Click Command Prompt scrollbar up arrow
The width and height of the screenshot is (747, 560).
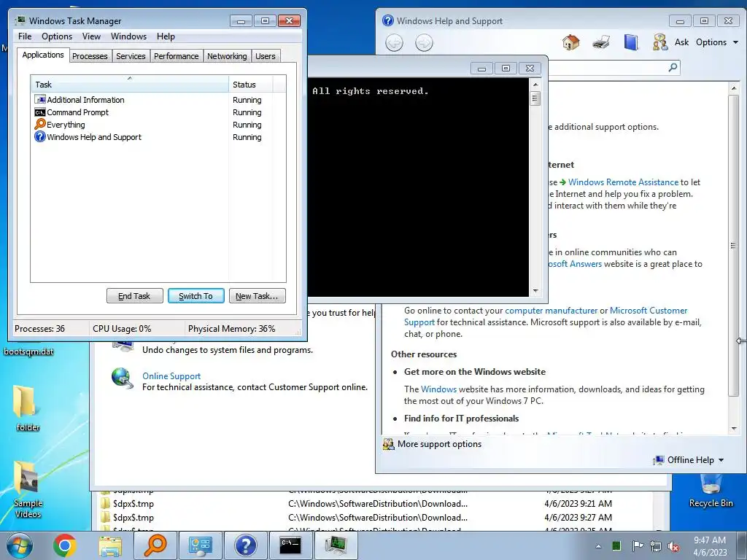(535, 85)
